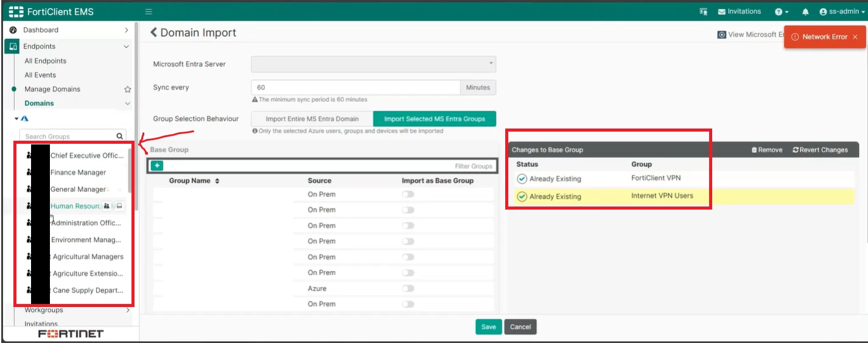Dismiss the Network Error notification
Screen dimensions: 868x343
(x=855, y=37)
